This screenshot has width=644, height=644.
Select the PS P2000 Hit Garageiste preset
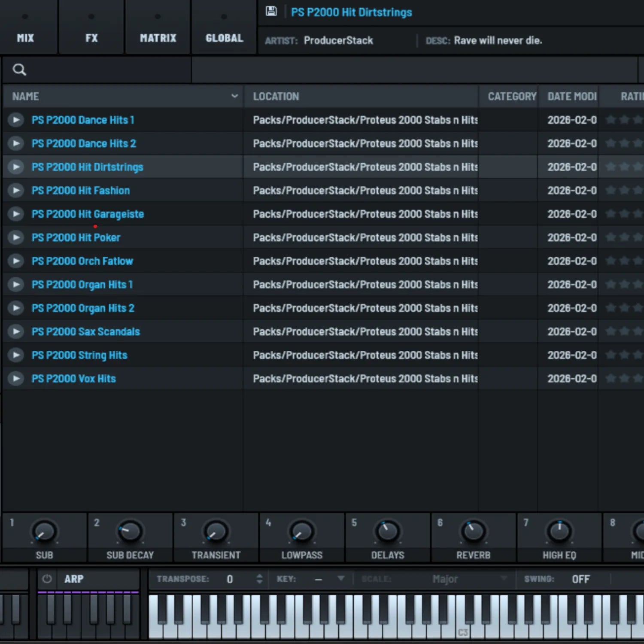[x=88, y=214]
